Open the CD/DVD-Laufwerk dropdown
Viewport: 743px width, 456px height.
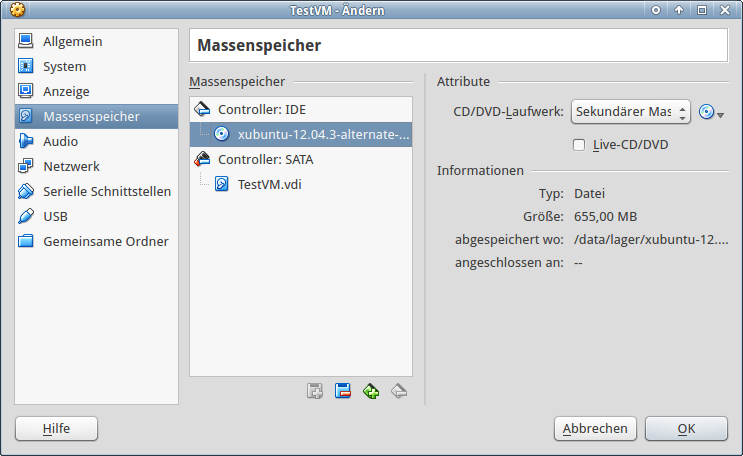pos(630,112)
